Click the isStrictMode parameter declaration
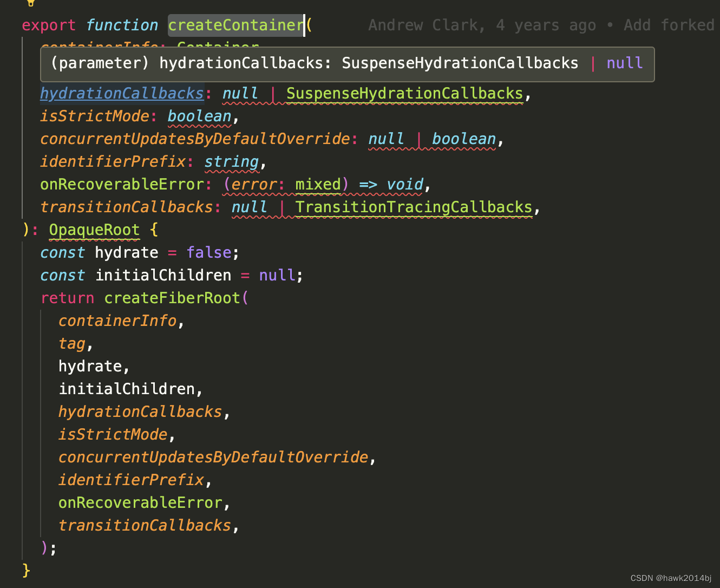Image resolution: width=720 pixels, height=588 pixels. coord(95,116)
